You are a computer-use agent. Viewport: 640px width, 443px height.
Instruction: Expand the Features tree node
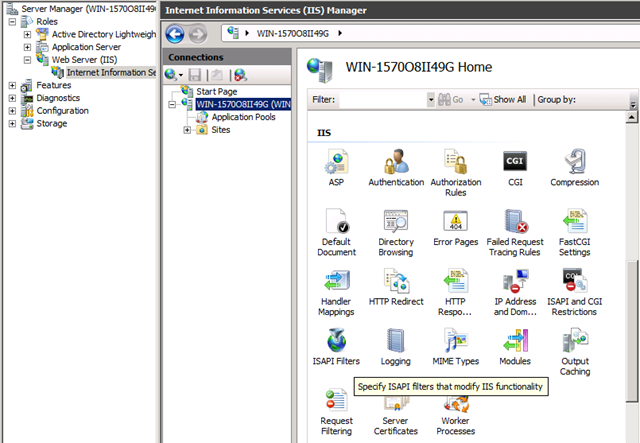pos(12,85)
